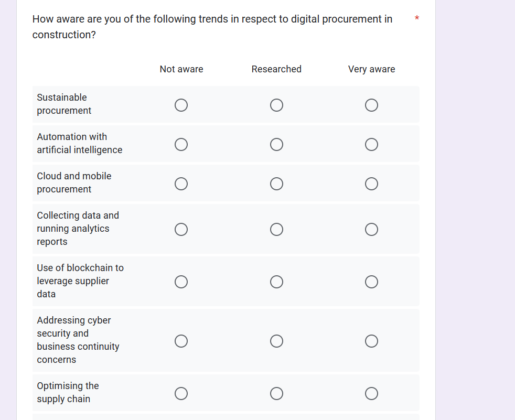Mark Collecting data and analytics reports 'Researched'

pos(277,230)
